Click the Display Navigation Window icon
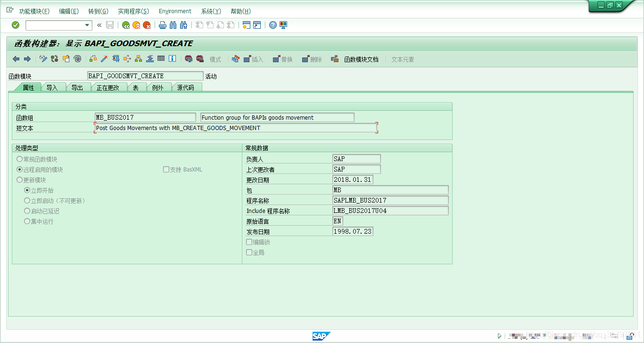Viewport: 644px width, 343px height. click(x=149, y=59)
